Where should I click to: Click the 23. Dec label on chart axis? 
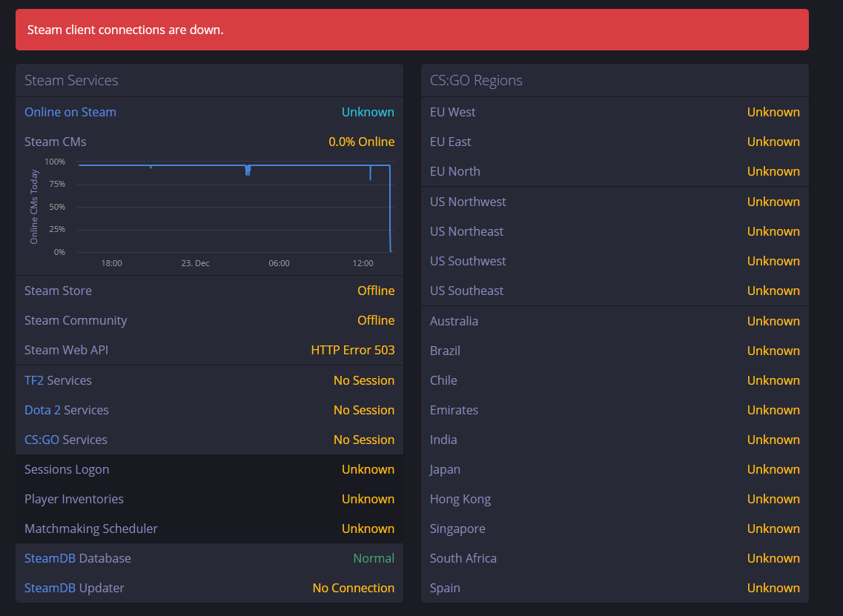pyautogui.click(x=195, y=263)
